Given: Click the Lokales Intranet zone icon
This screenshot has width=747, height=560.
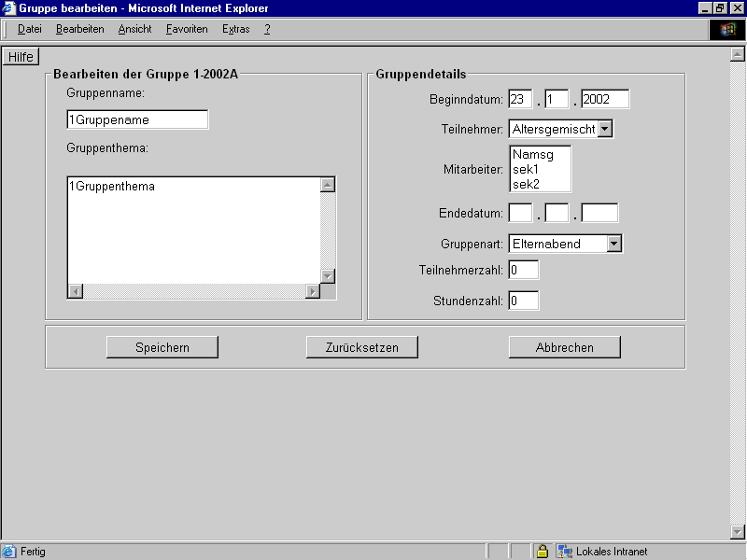Looking at the screenshot, I should pos(564,551).
